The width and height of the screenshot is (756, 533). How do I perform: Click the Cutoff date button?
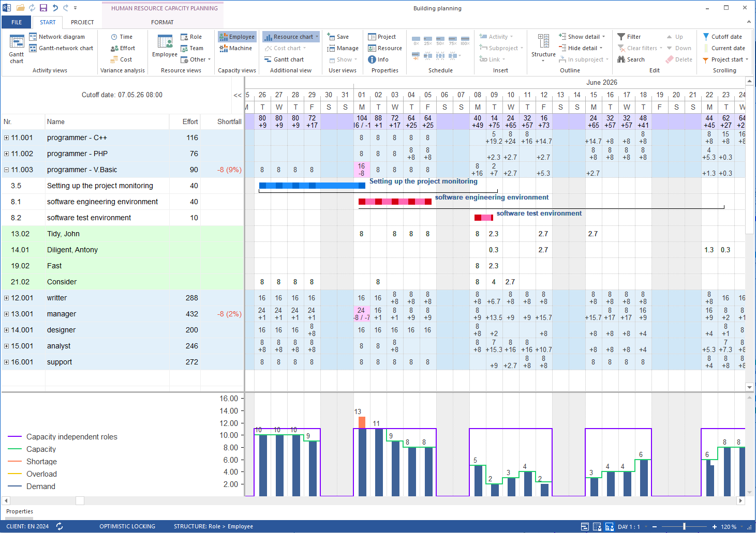pyautogui.click(x=722, y=37)
